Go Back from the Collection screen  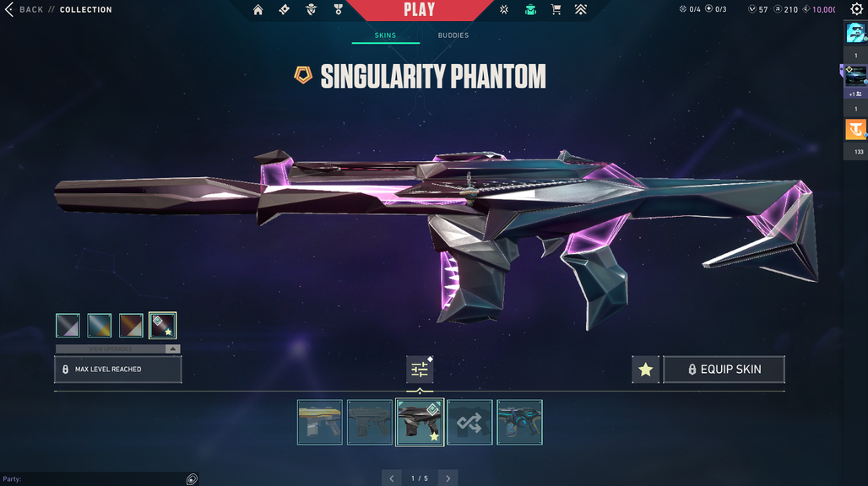24,9
